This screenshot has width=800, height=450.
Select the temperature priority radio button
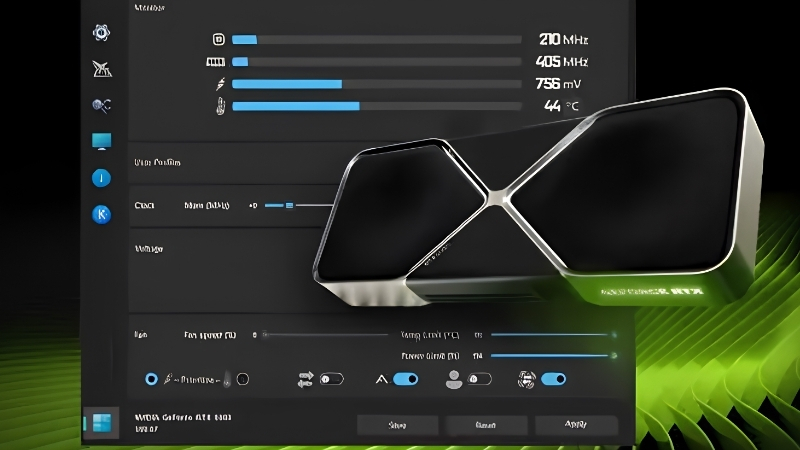[x=243, y=379]
